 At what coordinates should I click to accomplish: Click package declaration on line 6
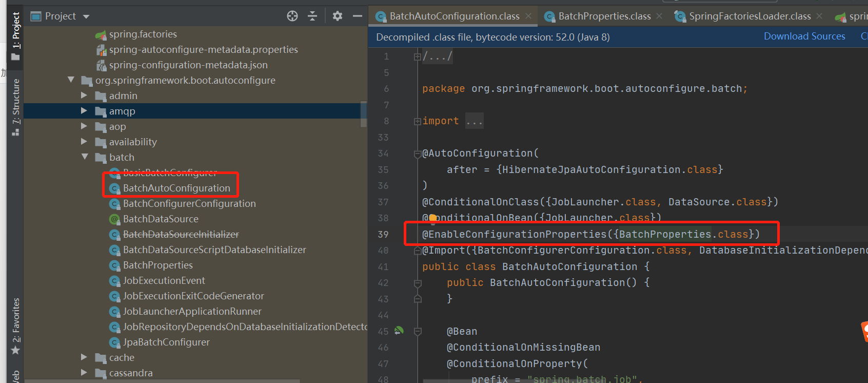(585, 89)
